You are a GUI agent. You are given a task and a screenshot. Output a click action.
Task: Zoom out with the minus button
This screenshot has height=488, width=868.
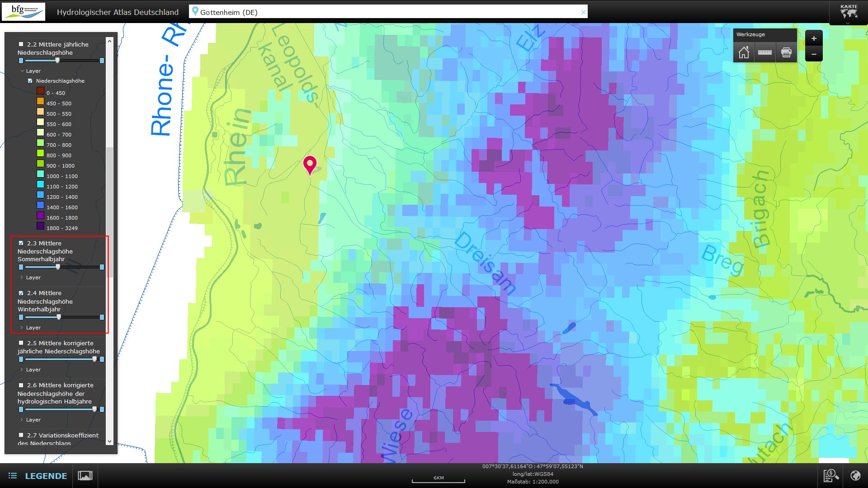tap(814, 54)
